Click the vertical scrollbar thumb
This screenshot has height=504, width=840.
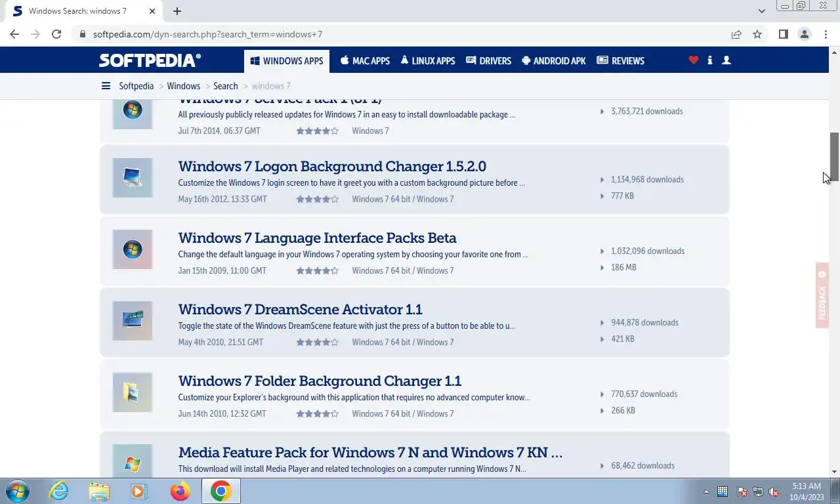point(835,157)
